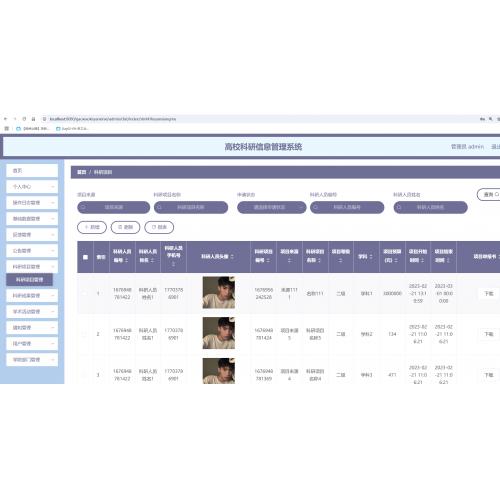Open the 公告管理 sidebar menu item

[x=32, y=251]
